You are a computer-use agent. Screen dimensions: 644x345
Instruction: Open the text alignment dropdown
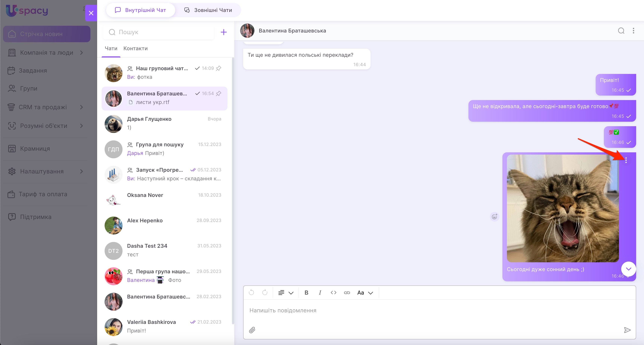tap(286, 293)
